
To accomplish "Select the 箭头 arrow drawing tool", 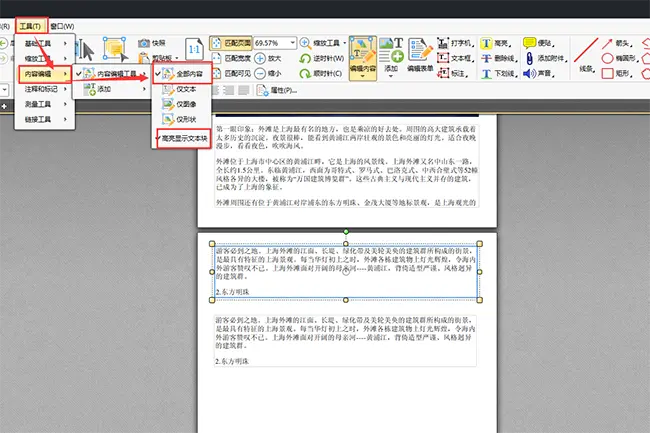I will pos(617,43).
